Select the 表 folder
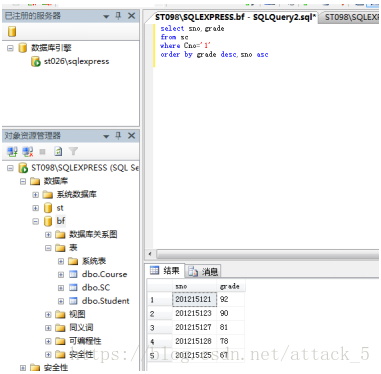 tap(73, 248)
